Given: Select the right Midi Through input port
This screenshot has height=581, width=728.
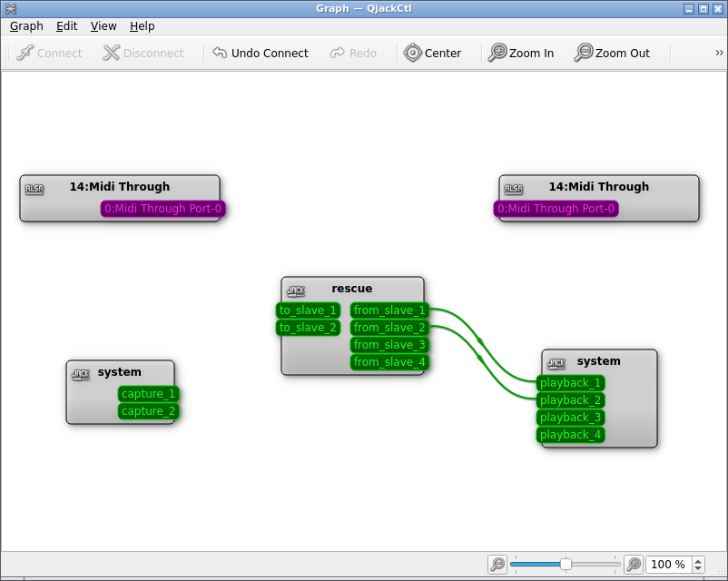Looking at the screenshot, I should (x=556, y=209).
